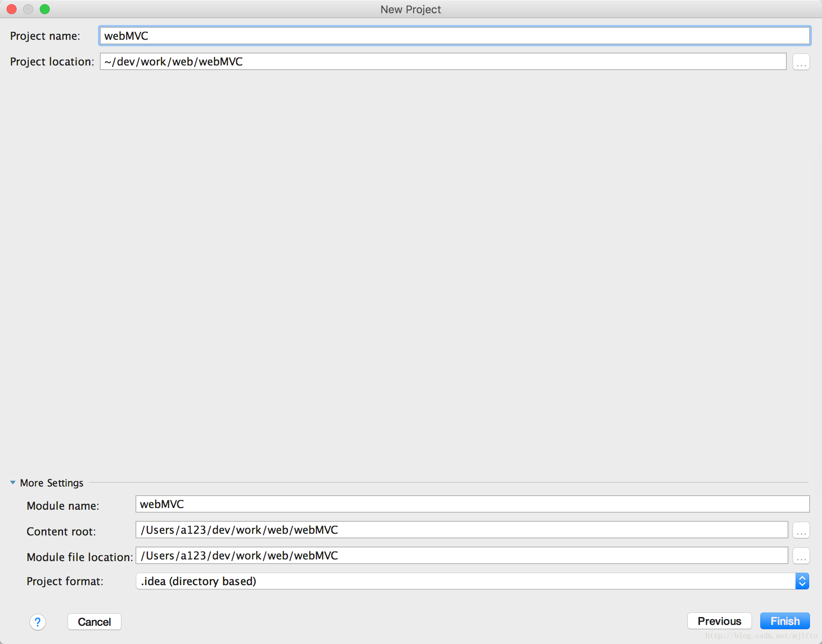Go back with the Previous button

coord(719,621)
